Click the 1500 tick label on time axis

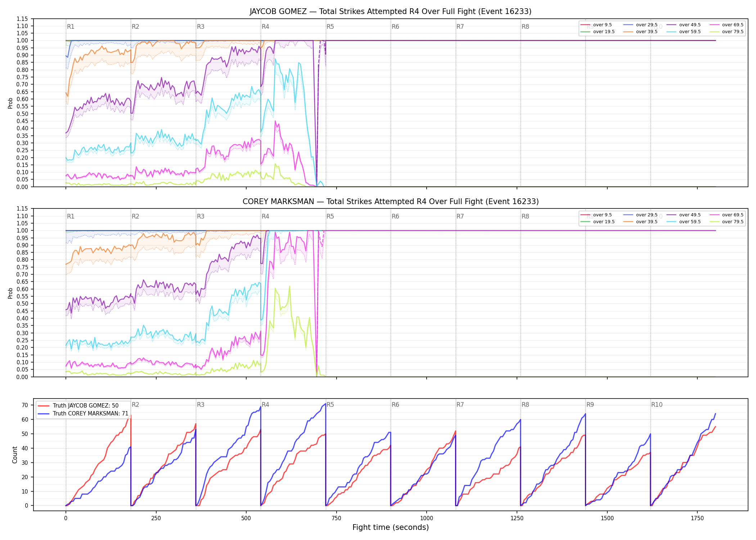(x=607, y=518)
